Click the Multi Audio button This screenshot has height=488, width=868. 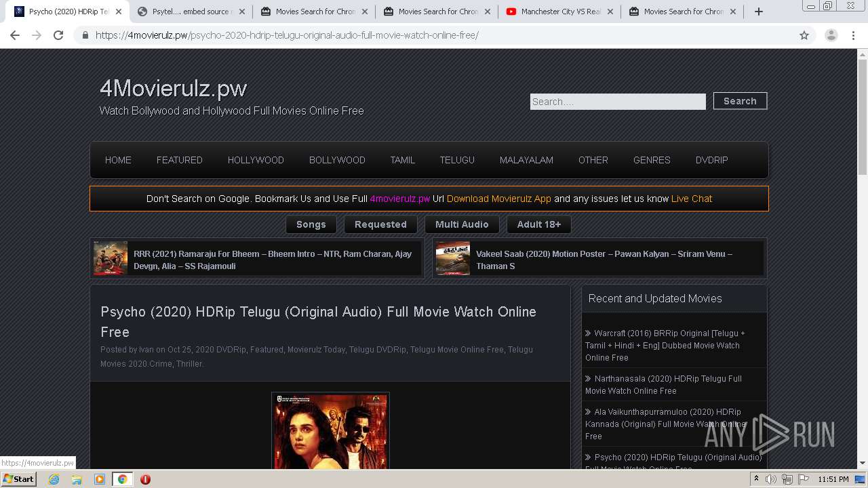462,224
